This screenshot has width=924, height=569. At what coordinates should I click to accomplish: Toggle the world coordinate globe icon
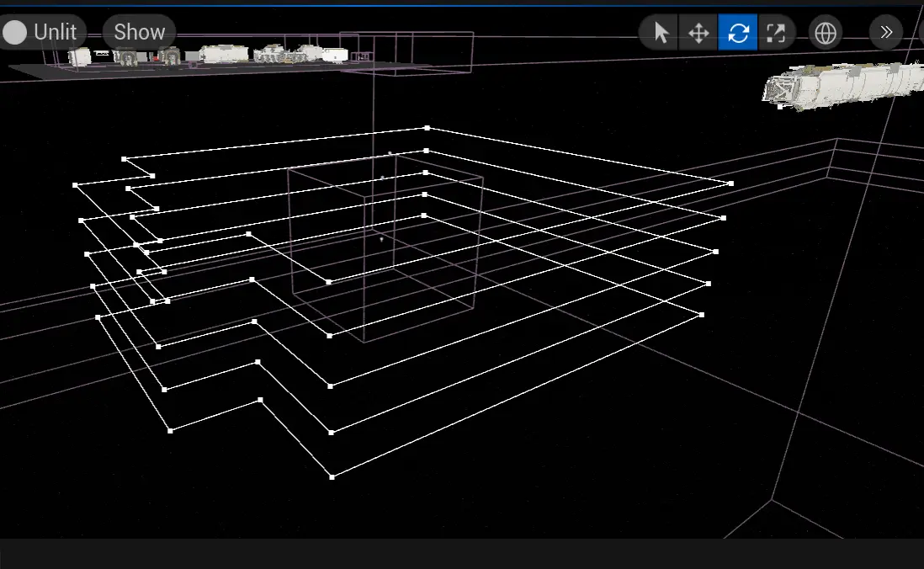(x=826, y=33)
